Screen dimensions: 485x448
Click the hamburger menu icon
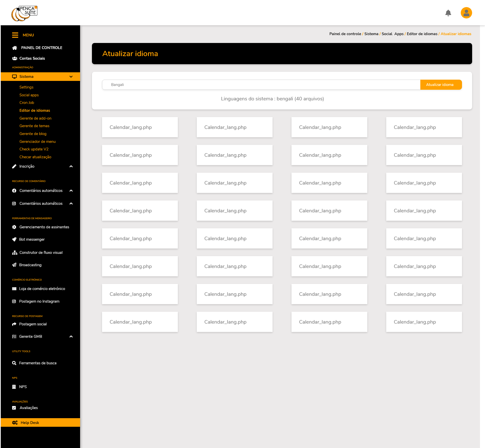[x=15, y=35]
